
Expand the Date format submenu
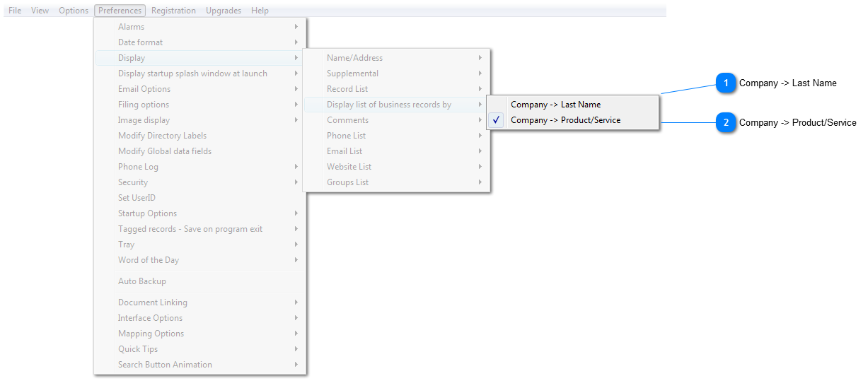pos(200,42)
